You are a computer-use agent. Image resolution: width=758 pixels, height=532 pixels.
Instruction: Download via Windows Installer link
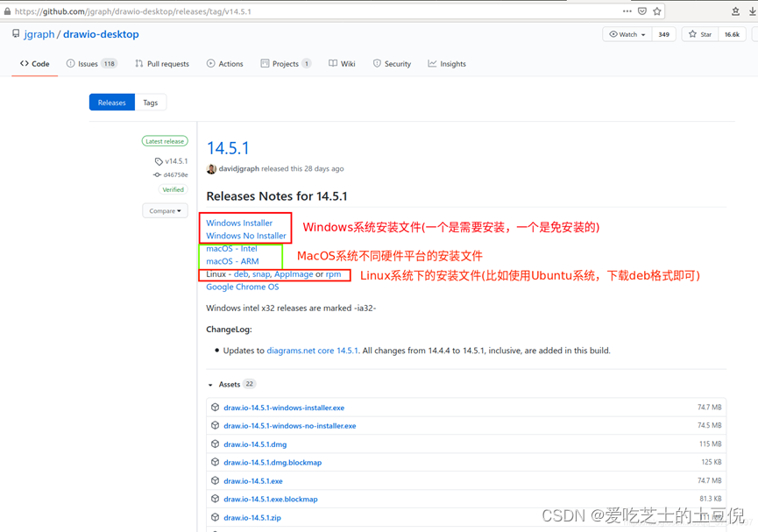coord(239,223)
